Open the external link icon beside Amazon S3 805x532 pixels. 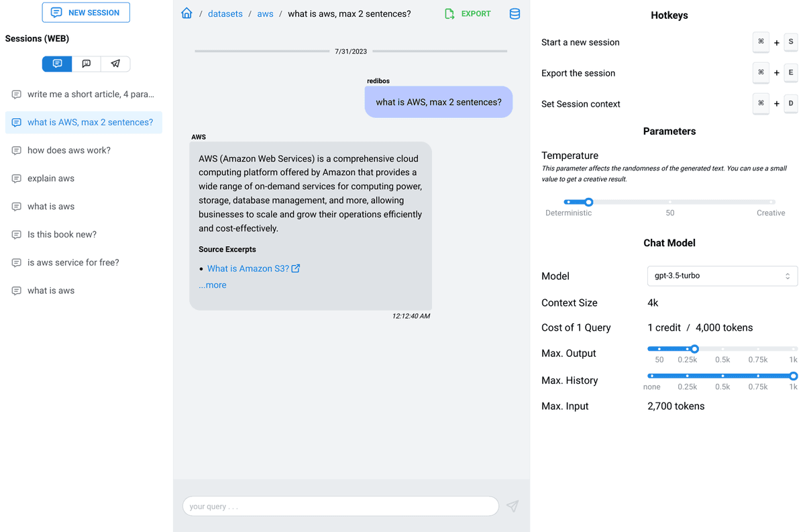[x=293, y=268]
